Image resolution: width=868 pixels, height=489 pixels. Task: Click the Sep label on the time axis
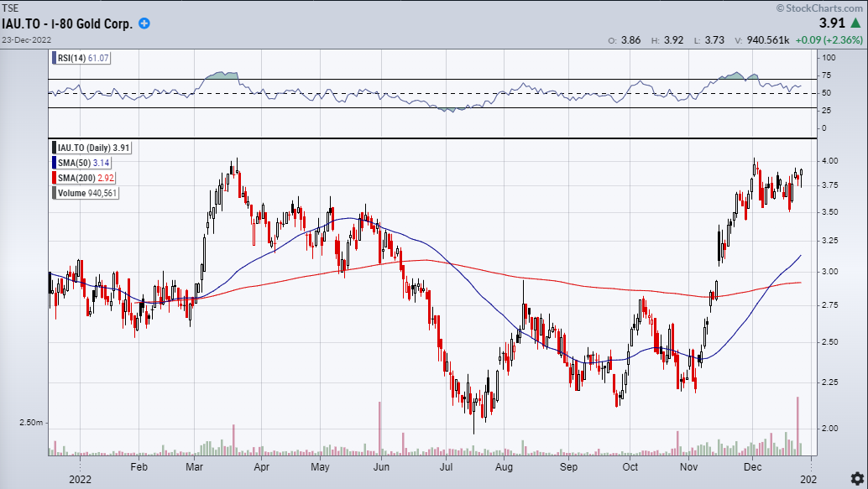(568, 467)
